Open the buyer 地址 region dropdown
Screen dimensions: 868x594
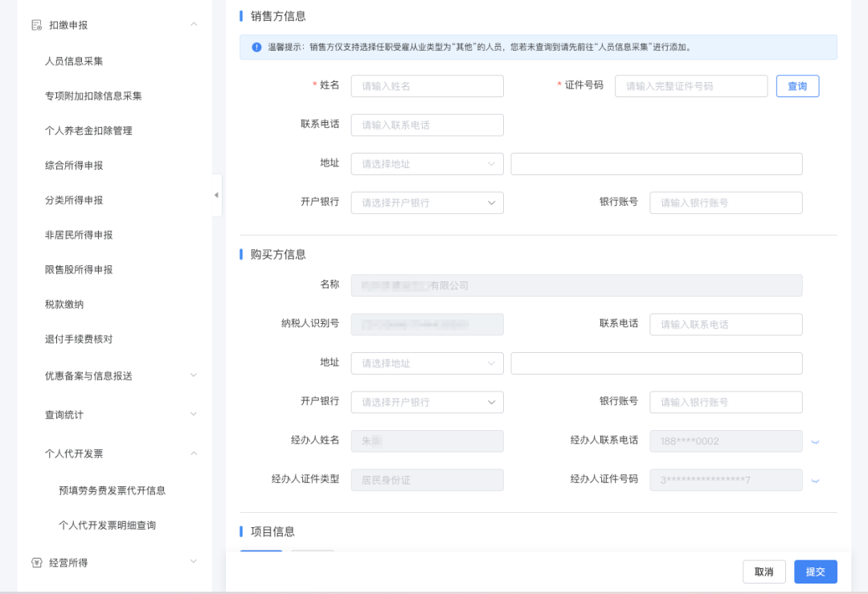tap(427, 363)
